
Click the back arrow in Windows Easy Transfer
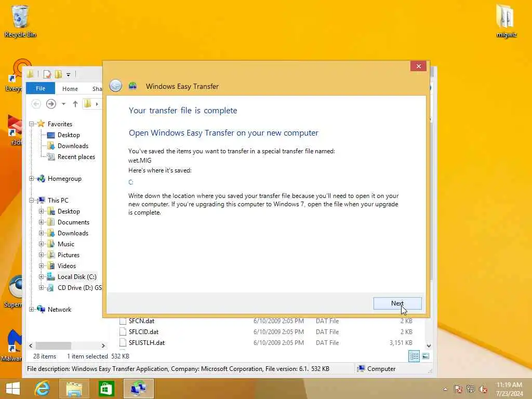(x=115, y=86)
